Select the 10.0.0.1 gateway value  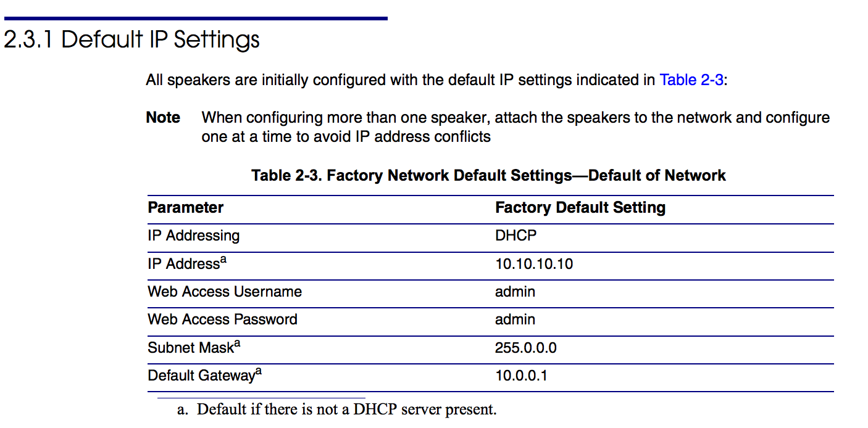[521, 376]
